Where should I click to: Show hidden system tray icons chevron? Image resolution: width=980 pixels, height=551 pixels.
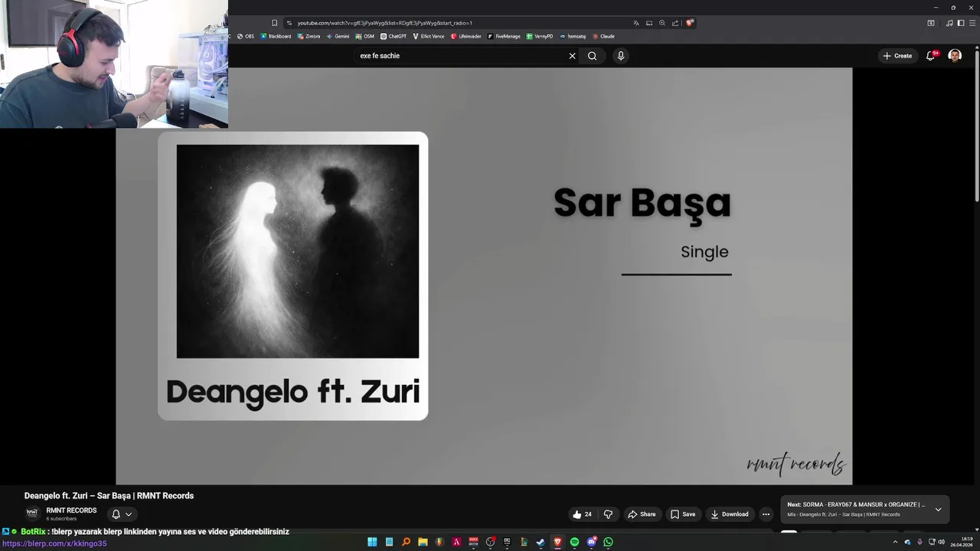pos(895,542)
